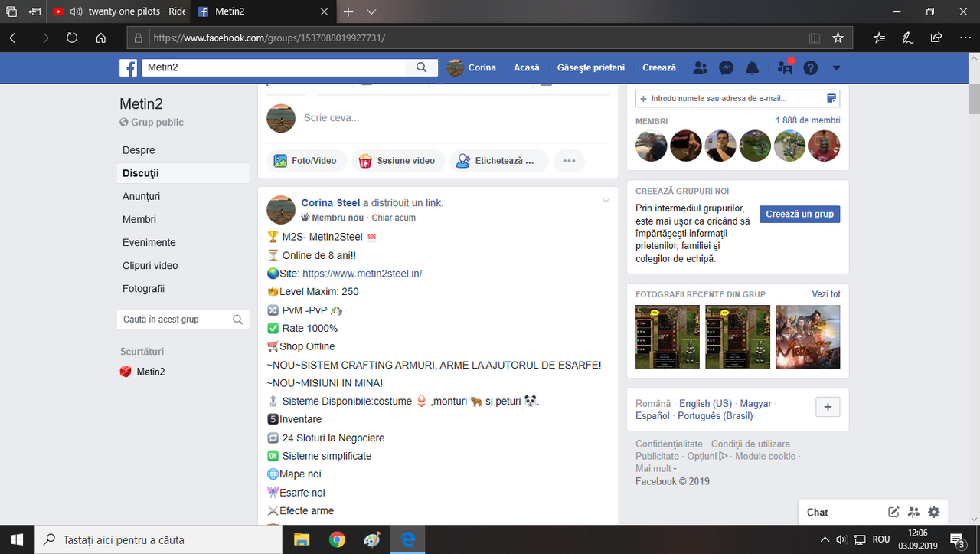Open notifications bell icon
The height and width of the screenshot is (554, 980).
[x=753, y=67]
